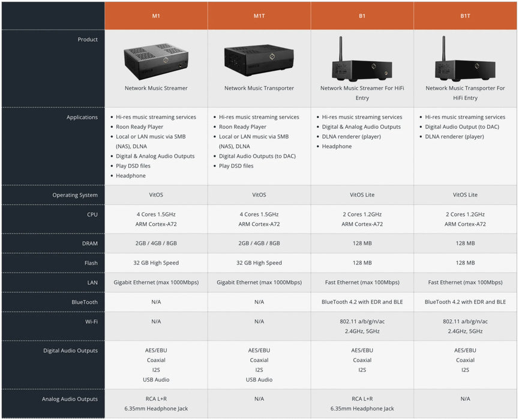Select the 'Digital Audio Outputs' row label

coord(70,350)
